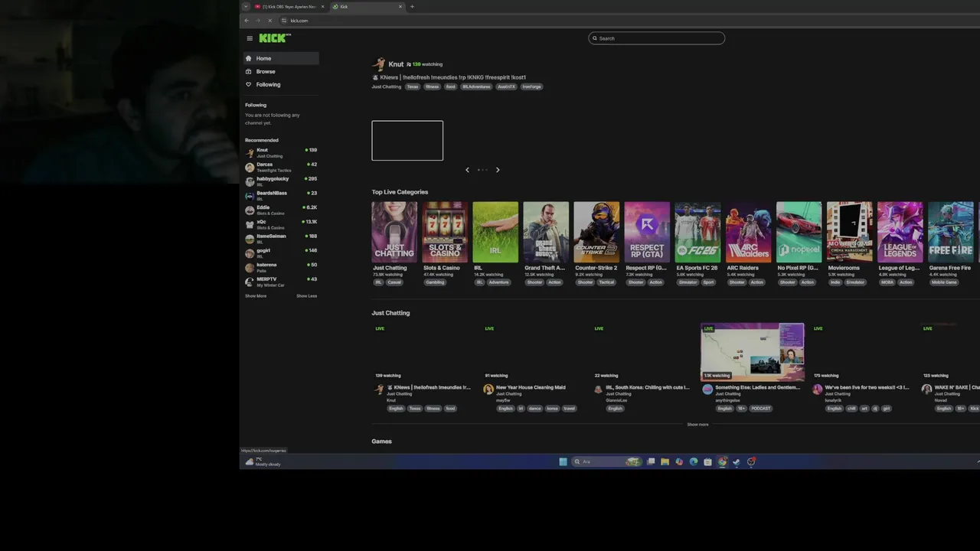Open ARC Raiders category card
The width and height of the screenshot is (980, 551).
[748, 233]
